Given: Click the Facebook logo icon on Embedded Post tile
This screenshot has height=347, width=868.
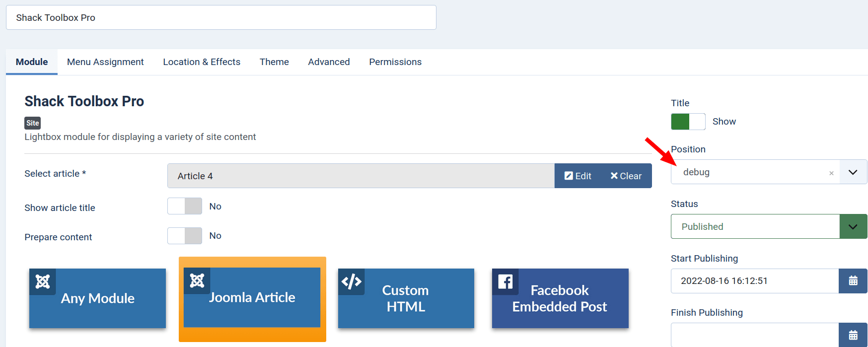Looking at the screenshot, I should (506, 282).
